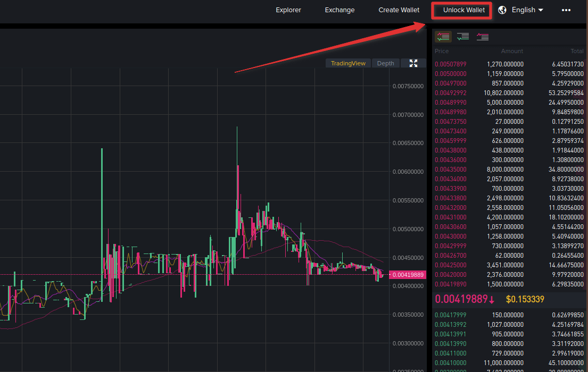This screenshot has width=588, height=372.
Task: Select buy order at price 0.00417999
Action: coord(509,315)
